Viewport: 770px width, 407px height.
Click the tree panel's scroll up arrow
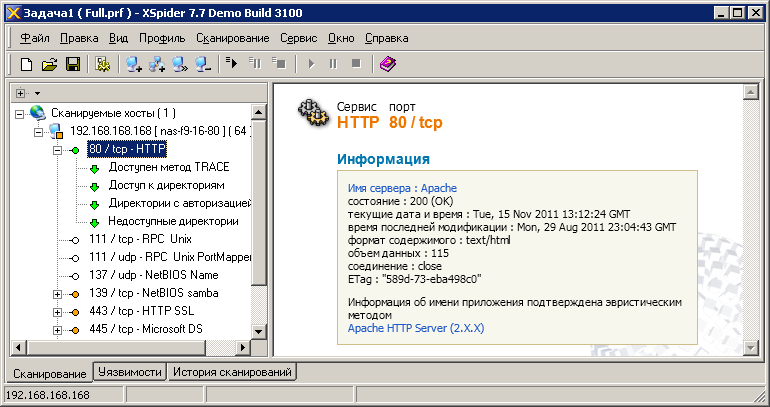tap(259, 112)
